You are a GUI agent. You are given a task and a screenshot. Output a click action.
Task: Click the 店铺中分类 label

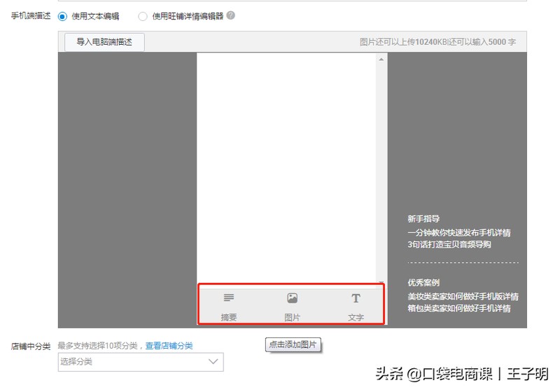tap(31, 346)
